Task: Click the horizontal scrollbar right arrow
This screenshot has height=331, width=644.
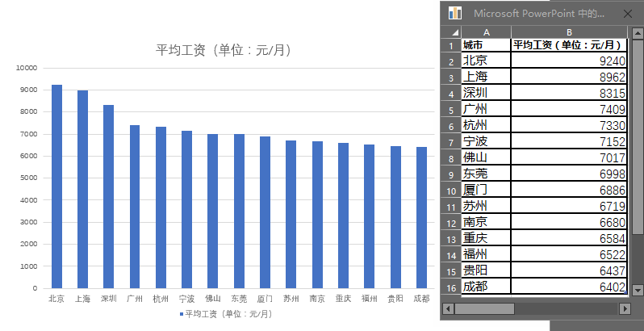Action: pyautogui.click(x=625, y=308)
